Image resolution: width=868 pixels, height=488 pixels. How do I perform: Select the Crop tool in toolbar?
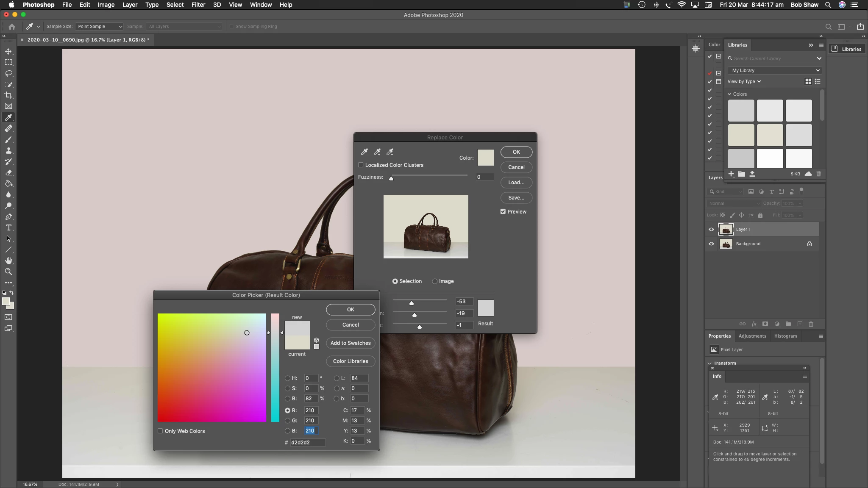pos(8,95)
